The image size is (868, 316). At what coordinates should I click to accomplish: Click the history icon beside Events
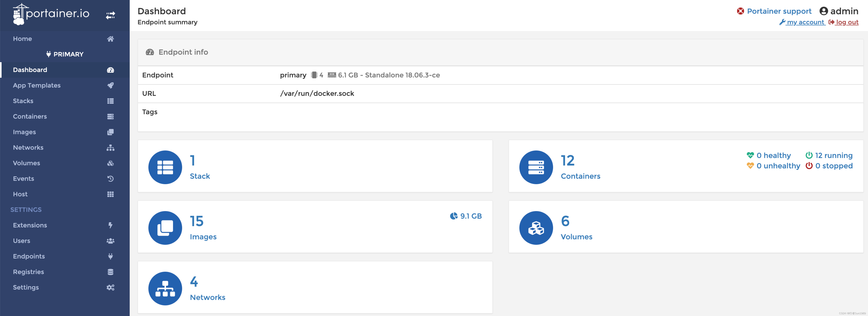(x=110, y=178)
